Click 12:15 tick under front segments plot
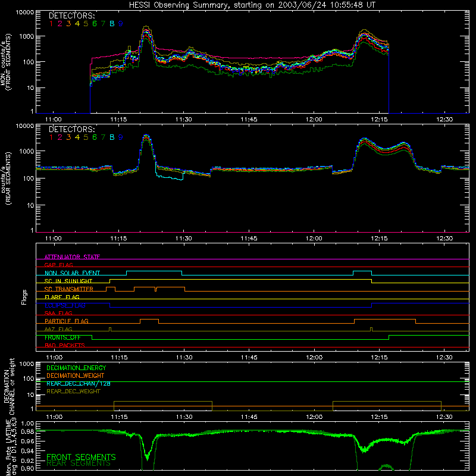 [x=379, y=120]
